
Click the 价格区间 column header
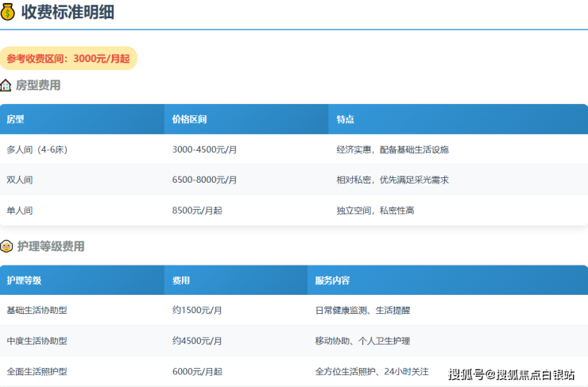pos(190,119)
